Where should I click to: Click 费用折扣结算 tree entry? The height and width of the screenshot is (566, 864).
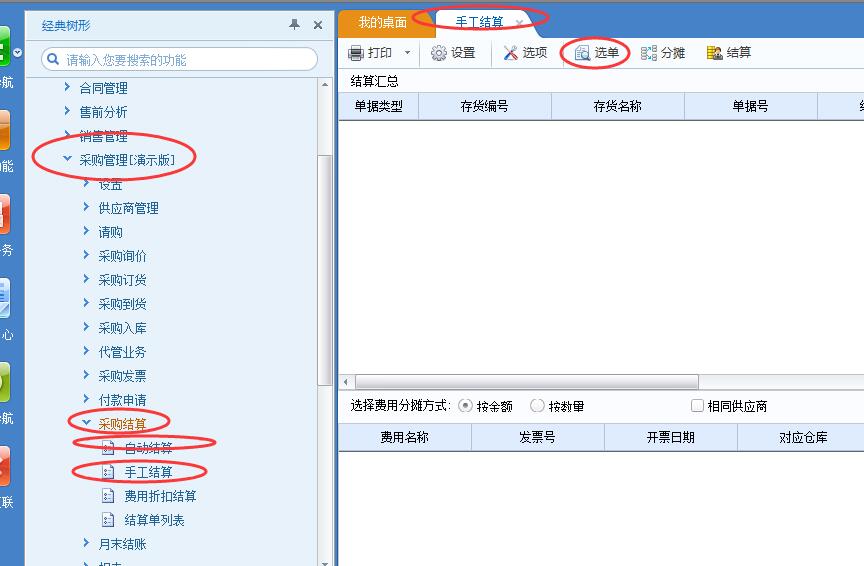(x=160, y=496)
